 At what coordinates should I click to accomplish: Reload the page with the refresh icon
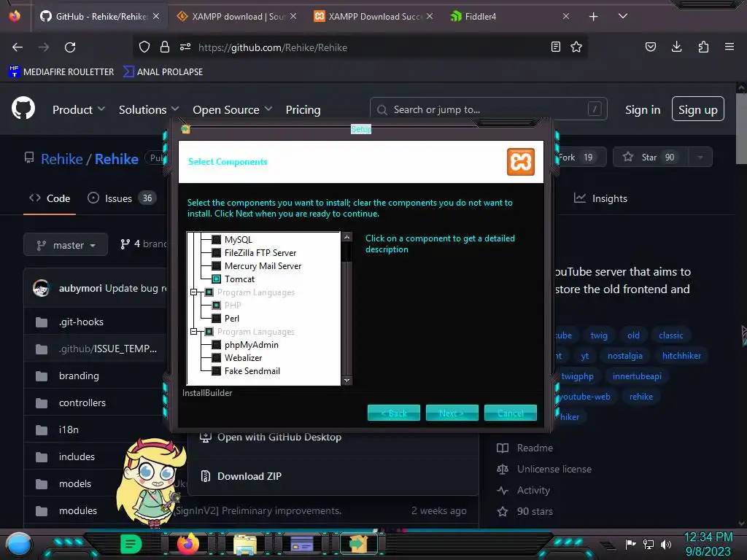[x=70, y=47]
